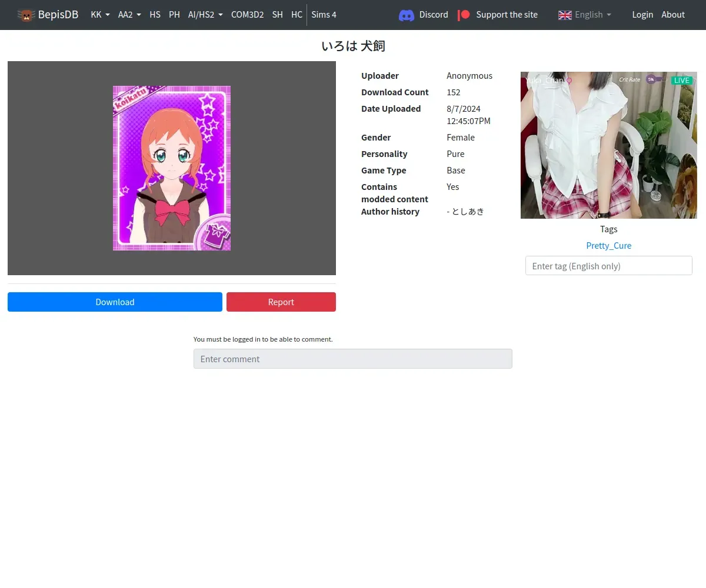
Task: Click the Login link
Action: pyautogui.click(x=642, y=15)
